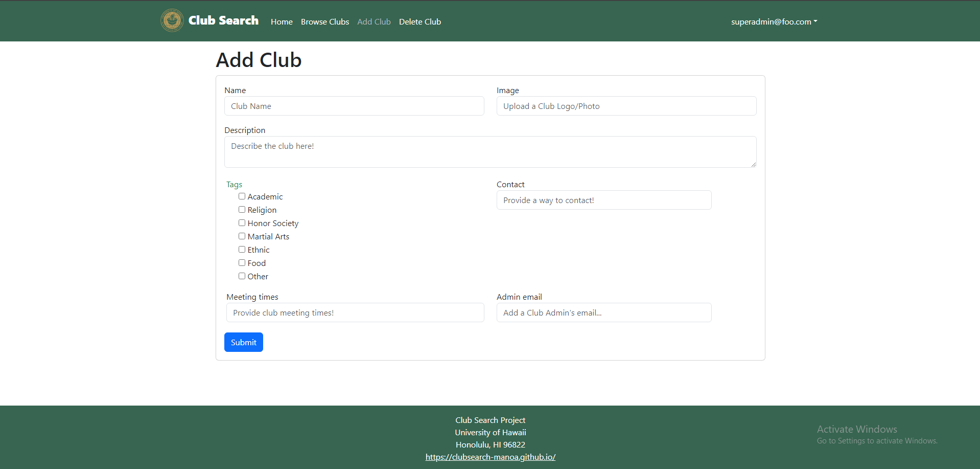Focus the Club Name input field
This screenshot has width=980, height=469.
point(354,106)
